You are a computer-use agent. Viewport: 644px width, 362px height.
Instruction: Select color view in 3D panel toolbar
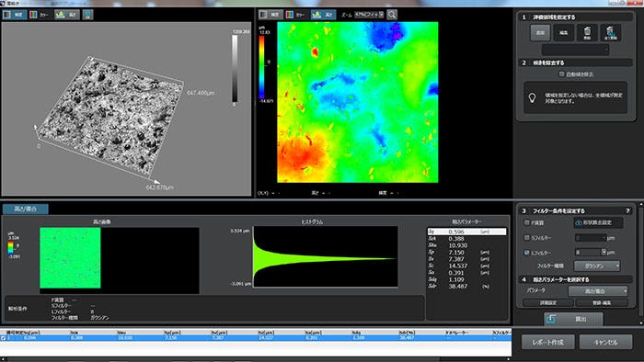click(x=40, y=15)
